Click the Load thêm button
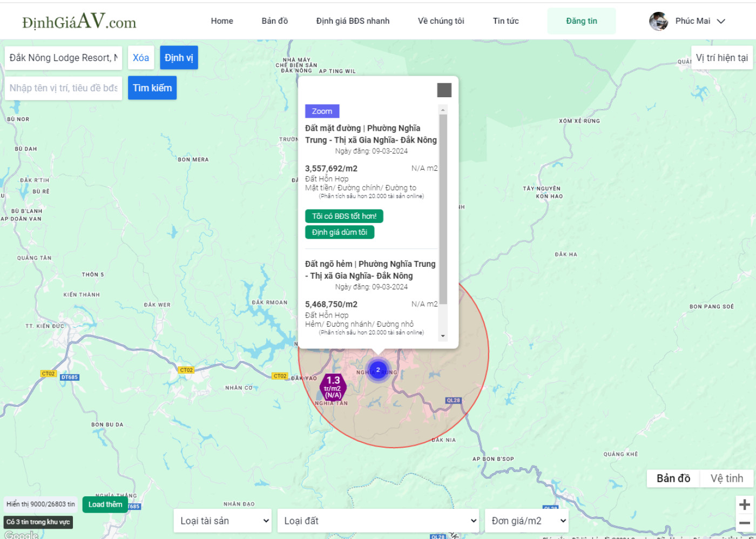756x539 pixels. [x=105, y=504]
